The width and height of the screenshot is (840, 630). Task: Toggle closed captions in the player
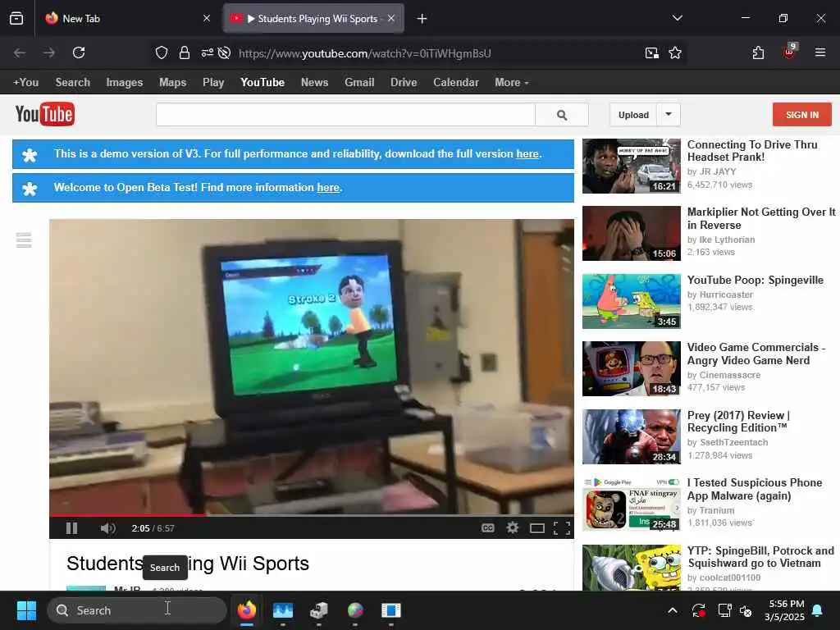pyautogui.click(x=487, y=528)
